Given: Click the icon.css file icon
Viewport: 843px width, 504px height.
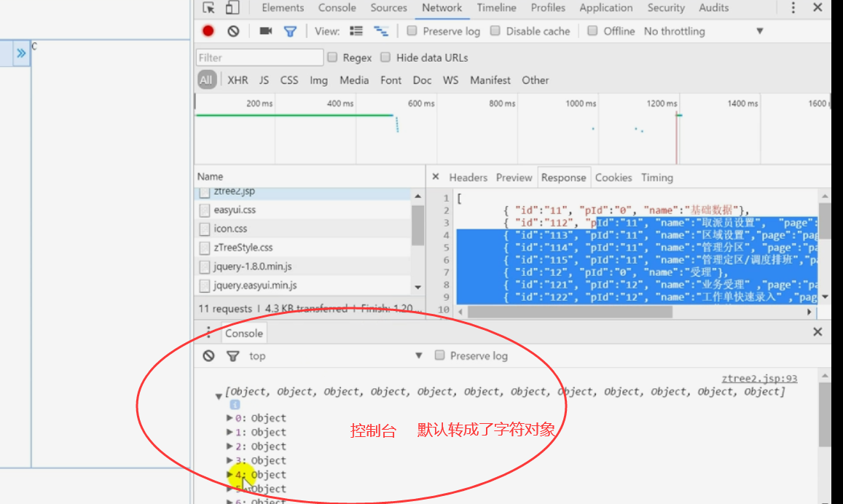Looking at the screenshot, I should pyautogui.click(x=204, y=229).
